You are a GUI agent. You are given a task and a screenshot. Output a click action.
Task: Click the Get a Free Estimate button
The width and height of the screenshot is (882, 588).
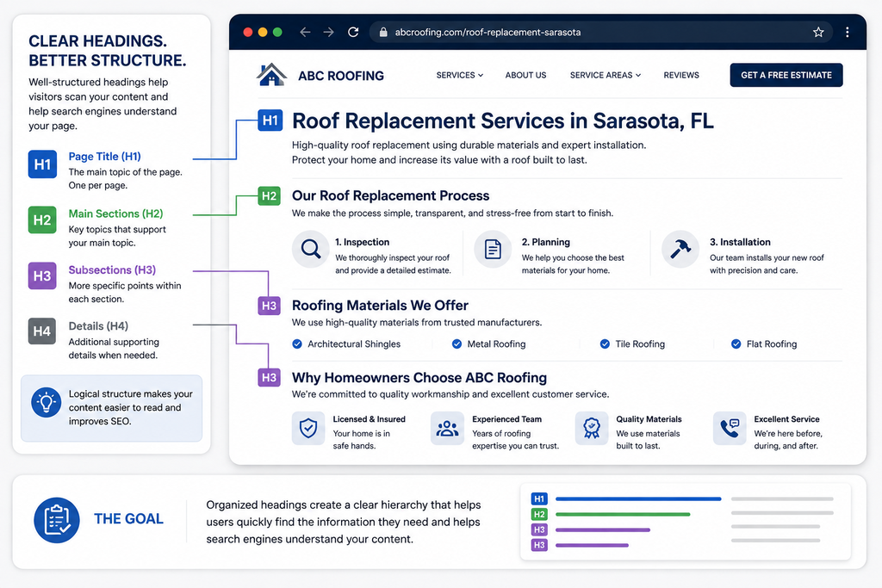click(786, 75)
